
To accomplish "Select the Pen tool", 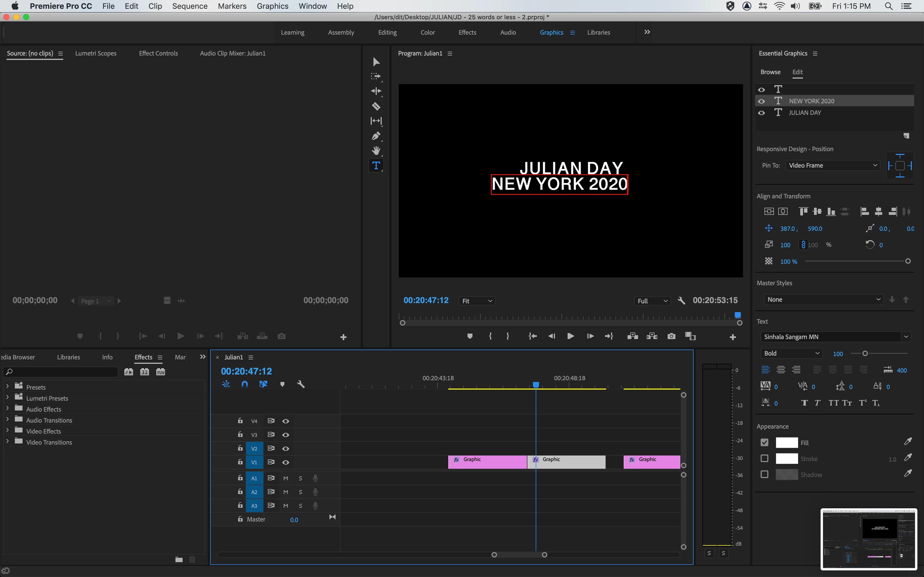I will [x=376, y=136].
